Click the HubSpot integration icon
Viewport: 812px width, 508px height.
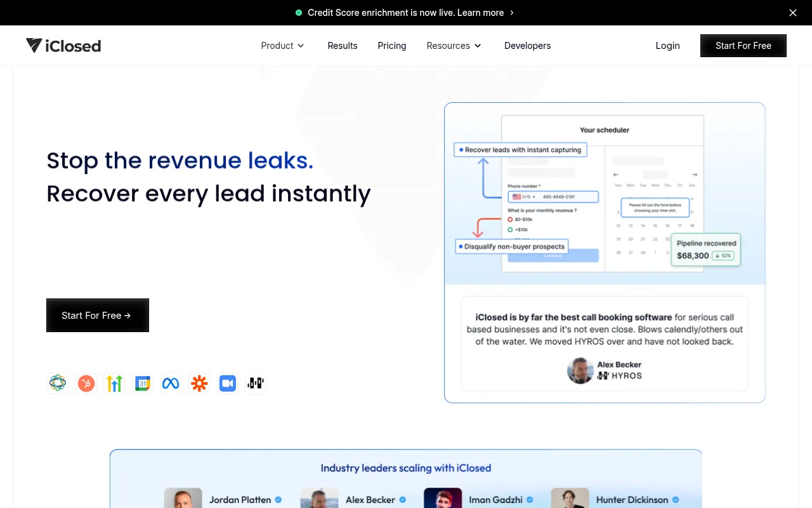coord(86,383)
